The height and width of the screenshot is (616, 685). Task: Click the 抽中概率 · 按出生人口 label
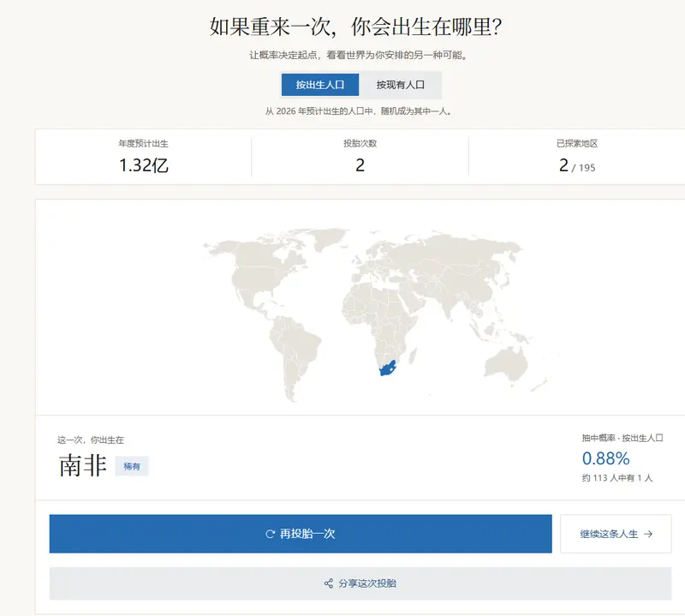(622, 438)
